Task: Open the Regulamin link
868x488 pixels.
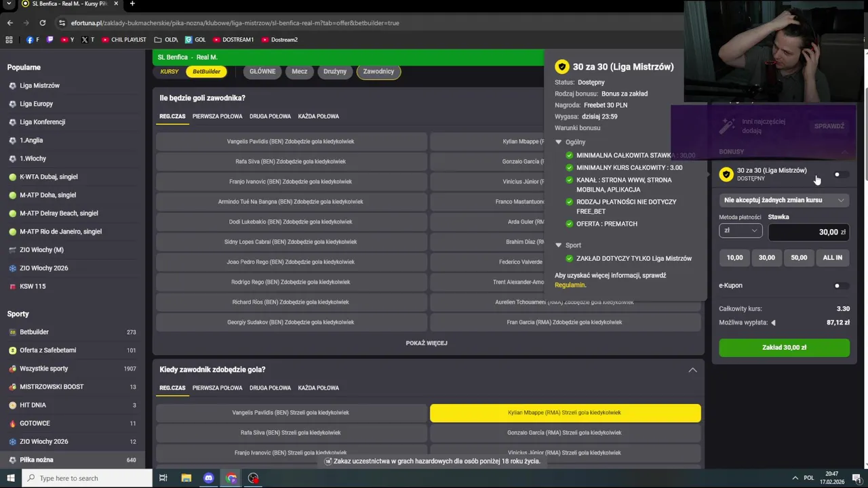Action: pos(570,285)
